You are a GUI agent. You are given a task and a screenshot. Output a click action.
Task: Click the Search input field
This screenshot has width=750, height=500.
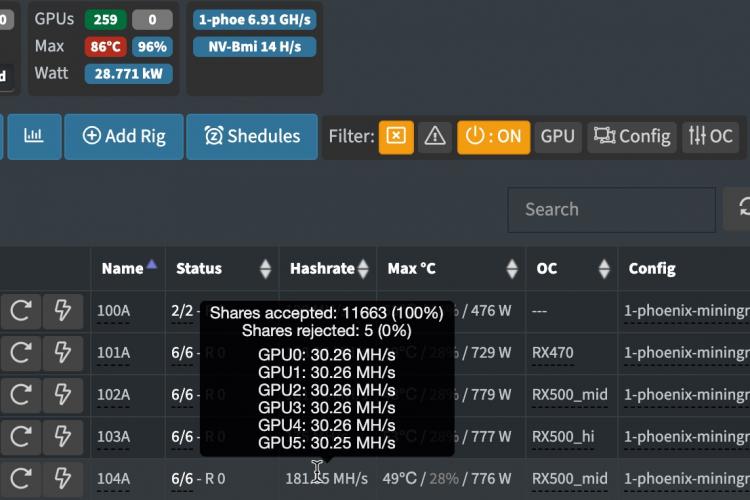(611, 209)
